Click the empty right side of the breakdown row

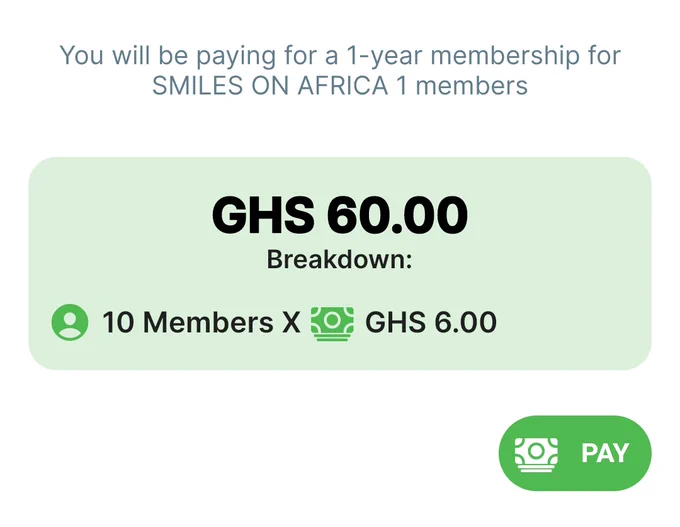point(572,323)
